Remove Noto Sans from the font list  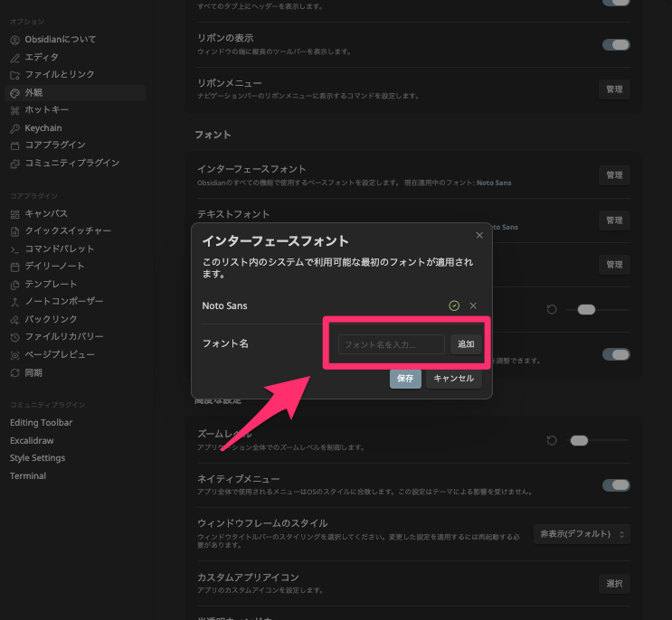(473, 305)
